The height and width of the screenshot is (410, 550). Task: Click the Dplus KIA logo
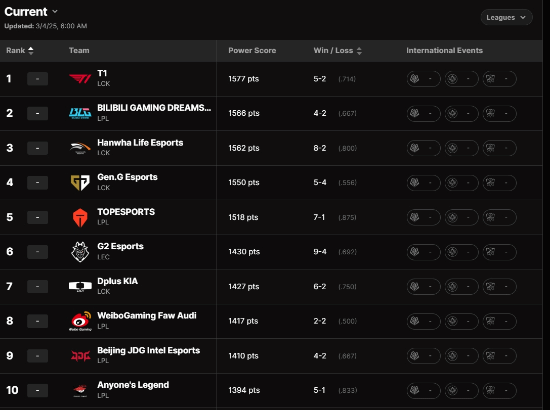coord(80,287)
